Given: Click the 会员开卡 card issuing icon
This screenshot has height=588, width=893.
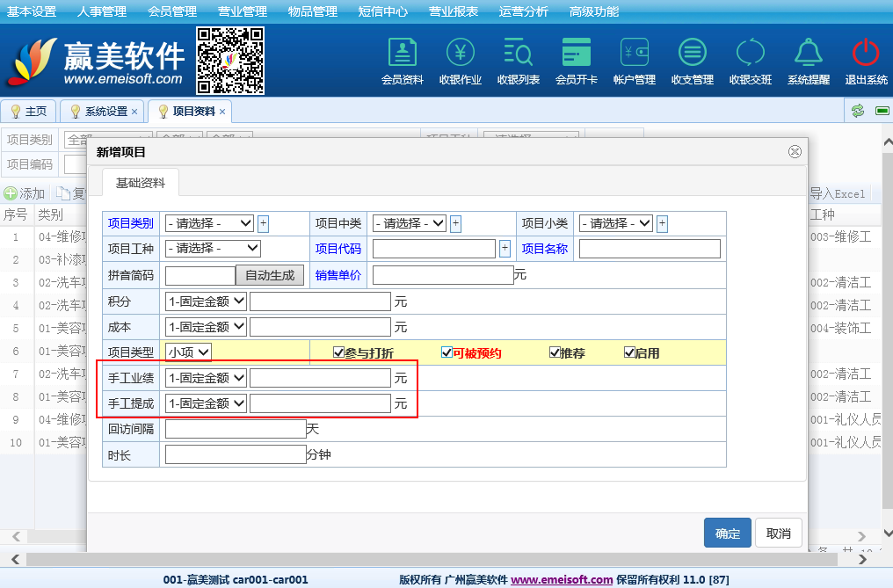Looking at the screenshot, I should click(577, 53).
